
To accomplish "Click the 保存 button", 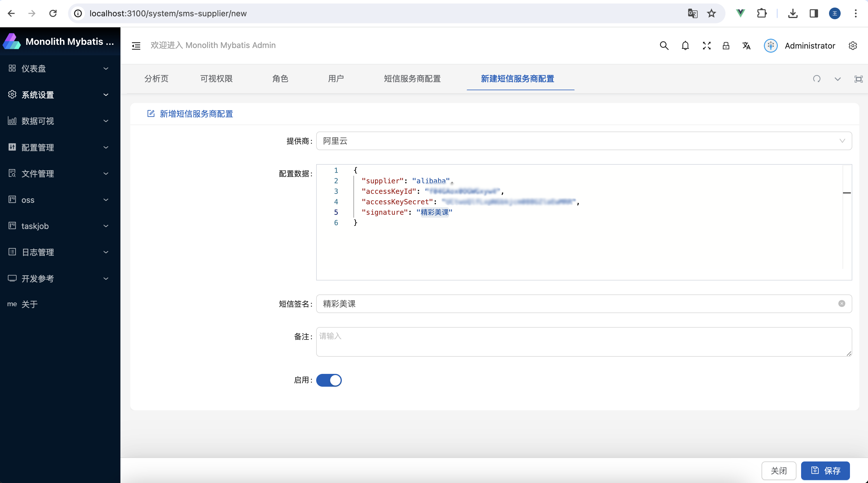I will pyautogui.click(x=825, y=470).
